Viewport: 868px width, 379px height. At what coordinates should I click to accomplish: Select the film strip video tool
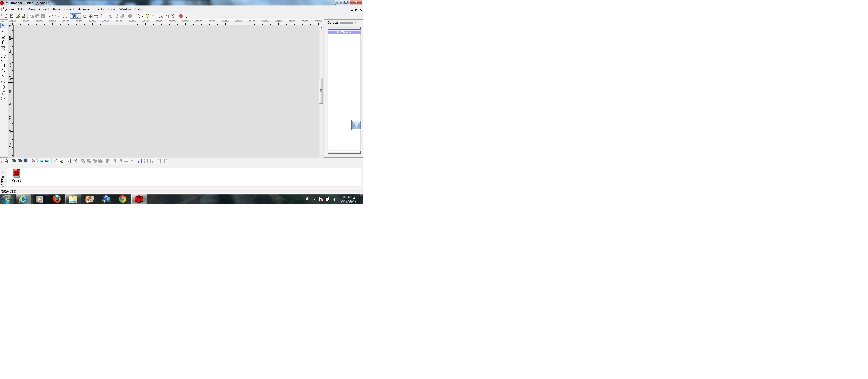(x=3, y=65)
